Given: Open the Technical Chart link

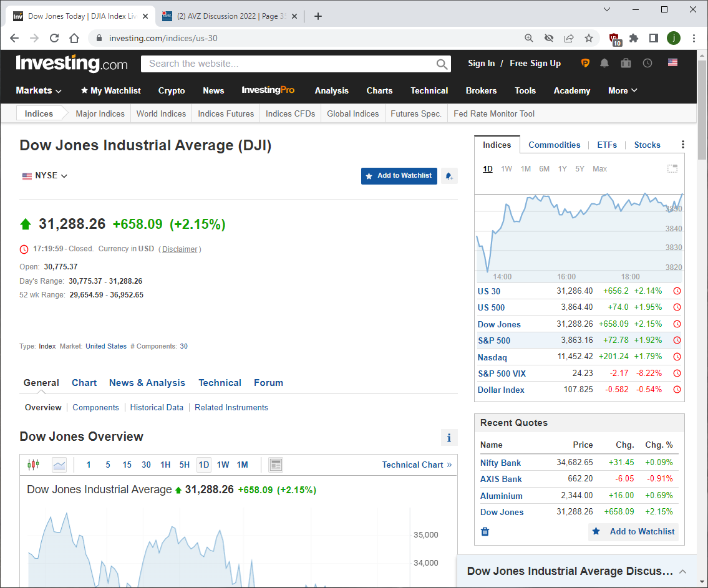Looking at the screenshot, I should pyautogui.click(x=417, y=465).
